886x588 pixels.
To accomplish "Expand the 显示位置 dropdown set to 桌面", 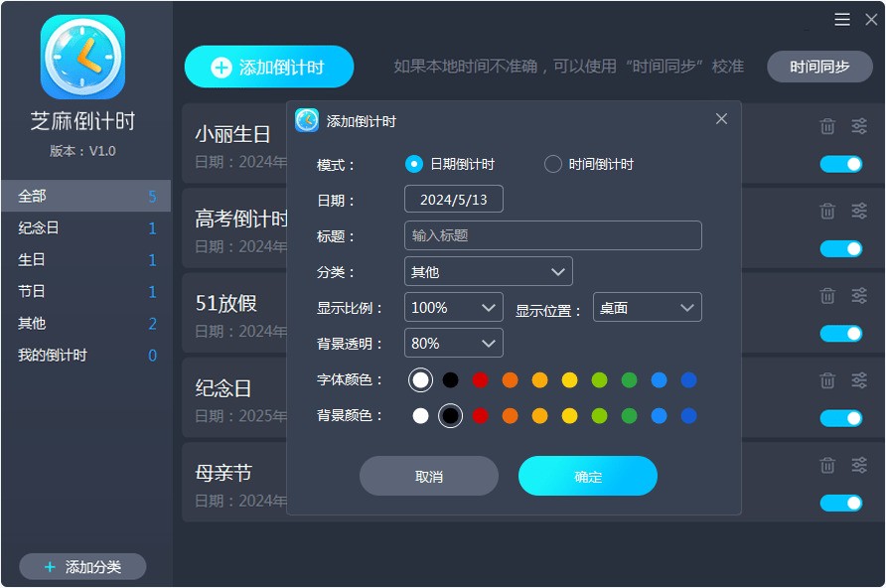I will [647, 307].
